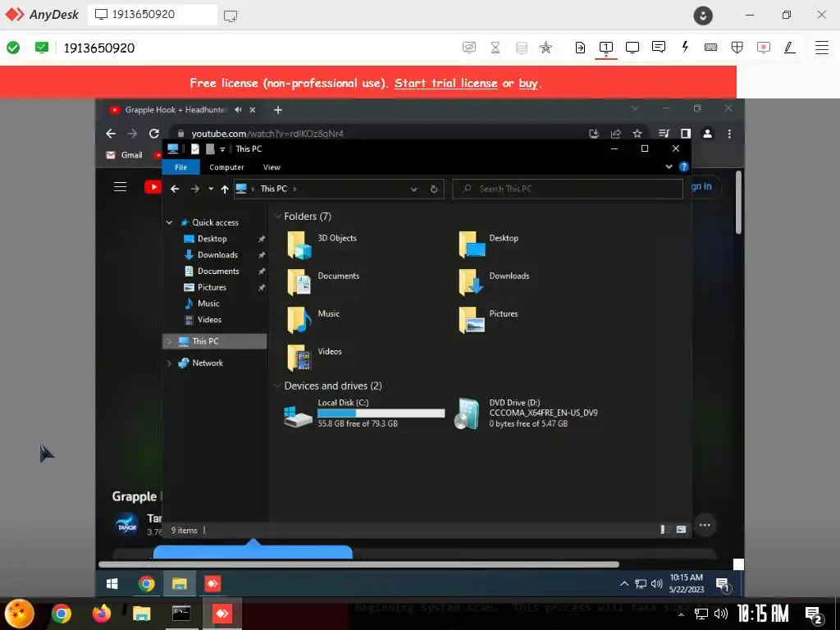The image size is (840, 630).
Task: Expand the This PC tree node
Action: click(169, 341)
